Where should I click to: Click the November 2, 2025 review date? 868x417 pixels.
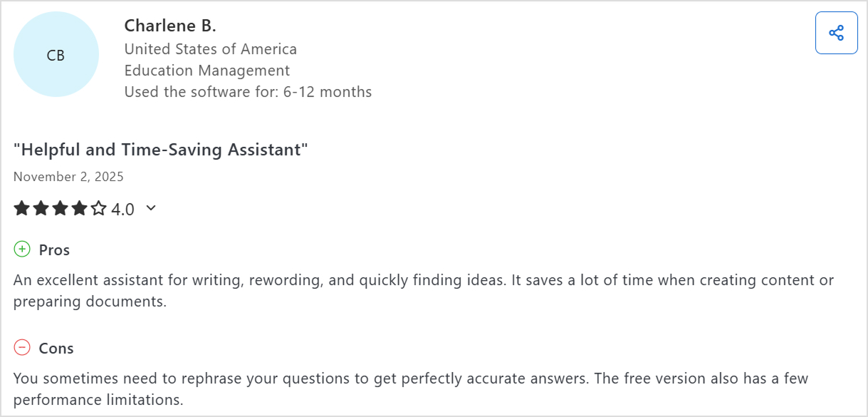(x=68, y=177)
